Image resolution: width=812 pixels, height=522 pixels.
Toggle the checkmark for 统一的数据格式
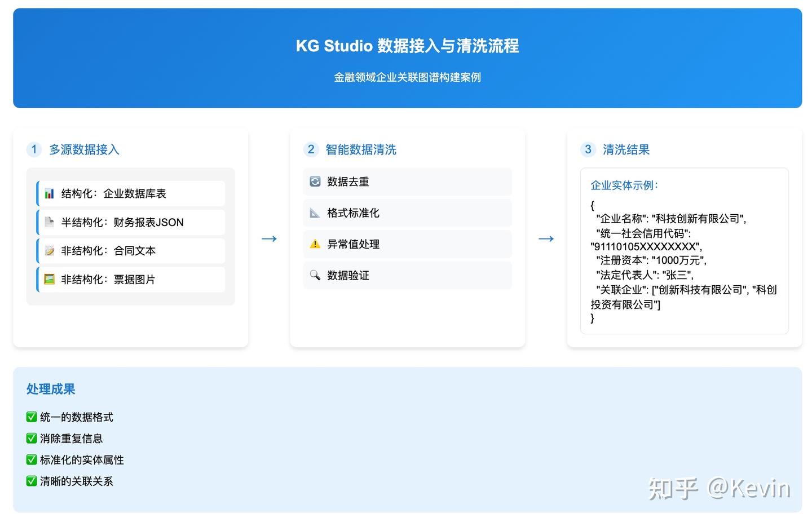tap(31, 417)
